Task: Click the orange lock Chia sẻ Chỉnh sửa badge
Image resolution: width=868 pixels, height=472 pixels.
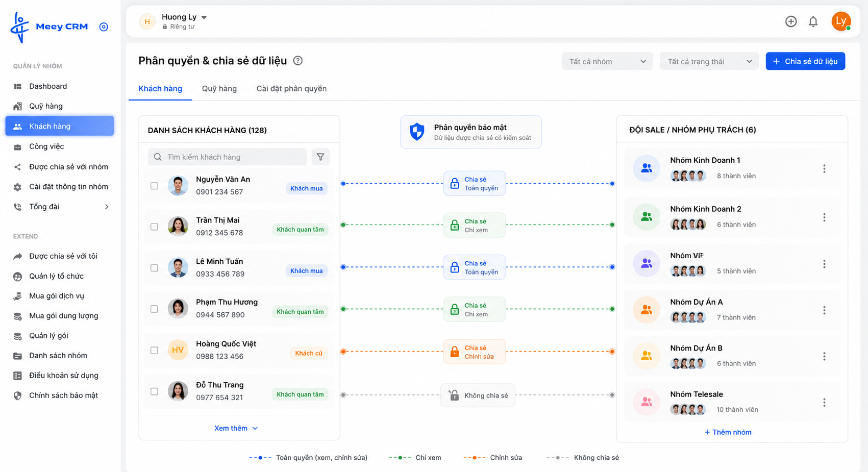Action: pos(475,352)
